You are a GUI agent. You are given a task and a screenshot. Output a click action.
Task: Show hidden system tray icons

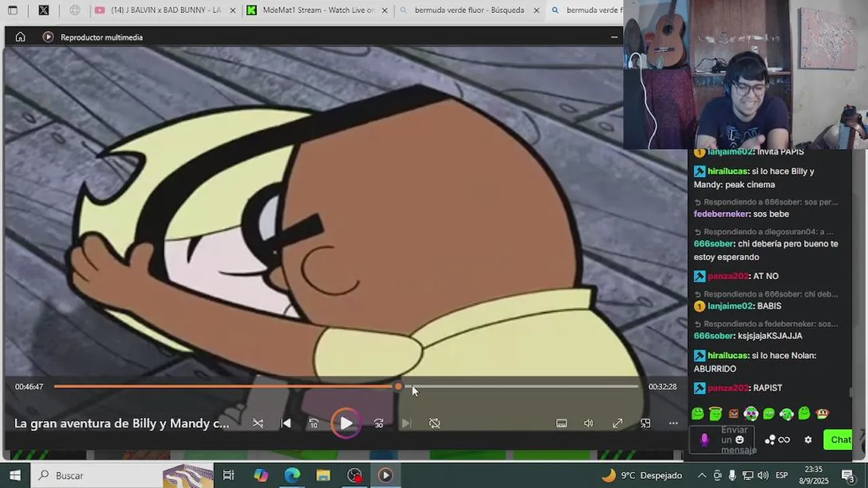702,475
